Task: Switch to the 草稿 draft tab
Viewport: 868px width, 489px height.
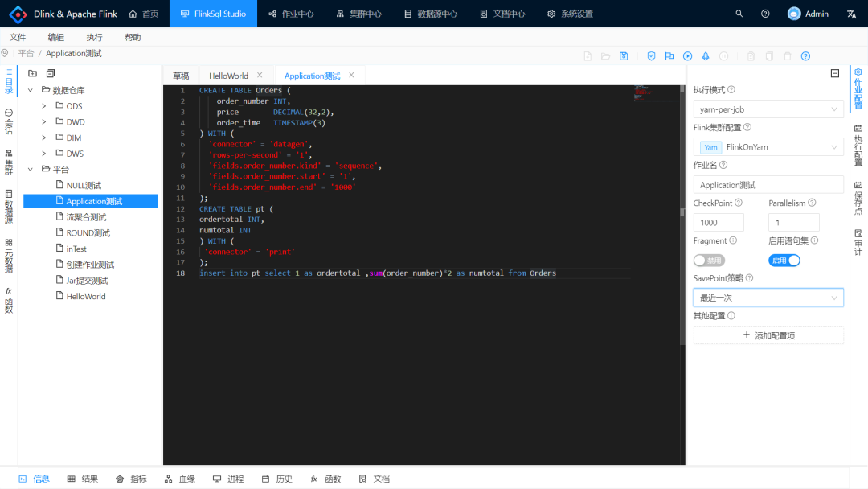Action: [181, 76]
